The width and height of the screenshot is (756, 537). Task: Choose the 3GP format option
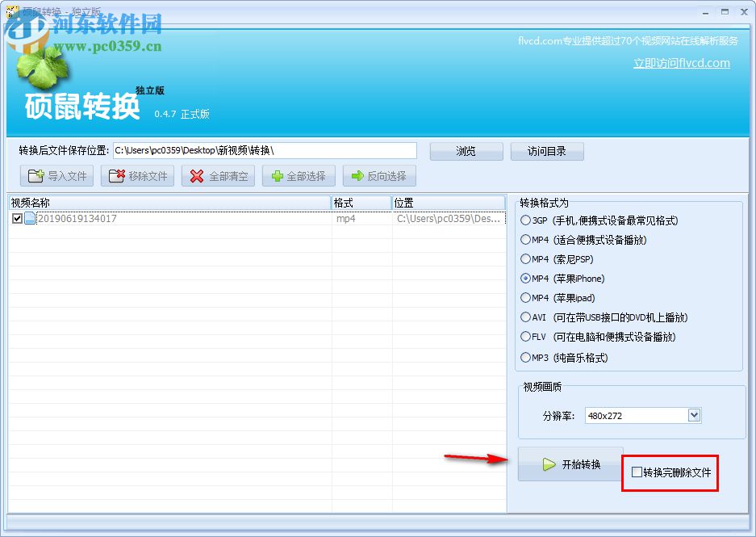pyautogui.click(x=524, y=220)
